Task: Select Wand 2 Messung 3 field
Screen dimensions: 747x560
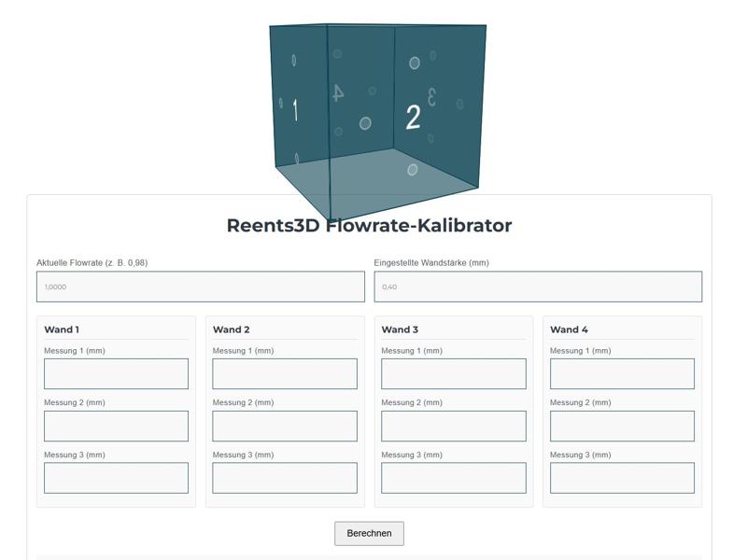Action: coord(285,478)
